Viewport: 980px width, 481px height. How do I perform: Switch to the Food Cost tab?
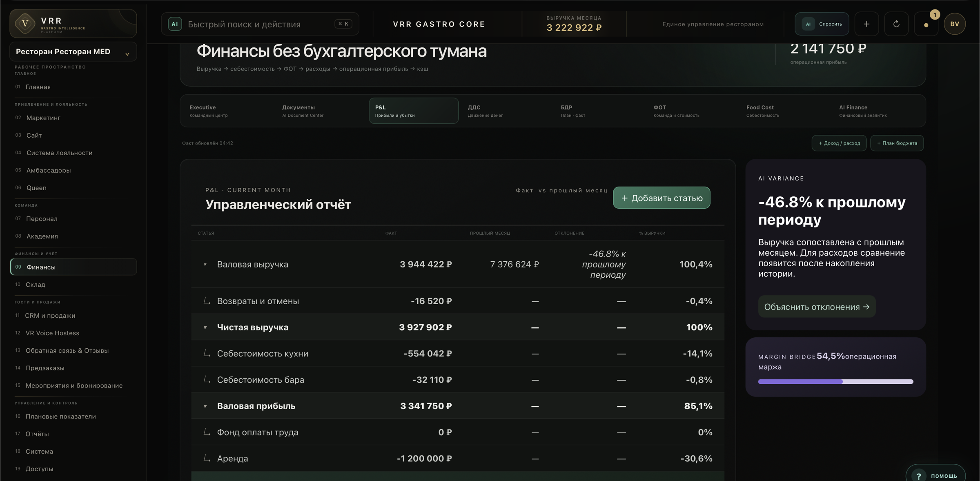click(x=785, y=111)
